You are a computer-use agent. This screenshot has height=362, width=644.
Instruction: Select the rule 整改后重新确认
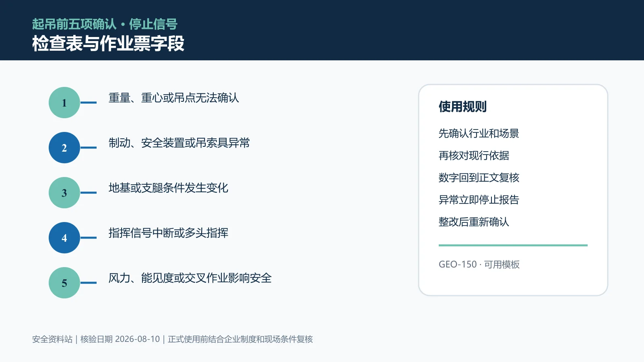coord(474,222)
